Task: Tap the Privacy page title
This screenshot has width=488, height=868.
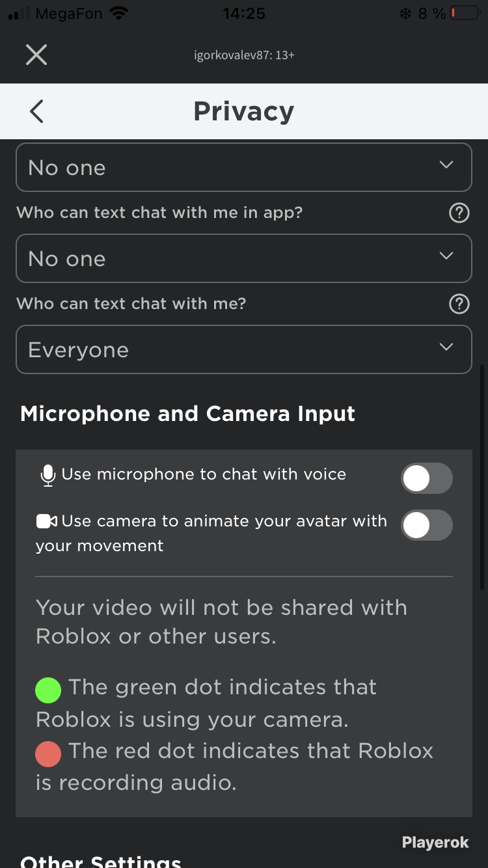Action: point(244,111)
